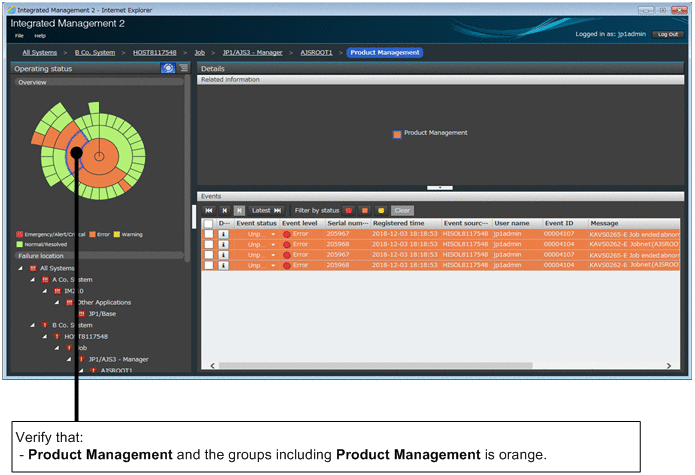Open the File menu
Image resolution: width=695 pixels, height=475 pixels.
tap(19, 35)
